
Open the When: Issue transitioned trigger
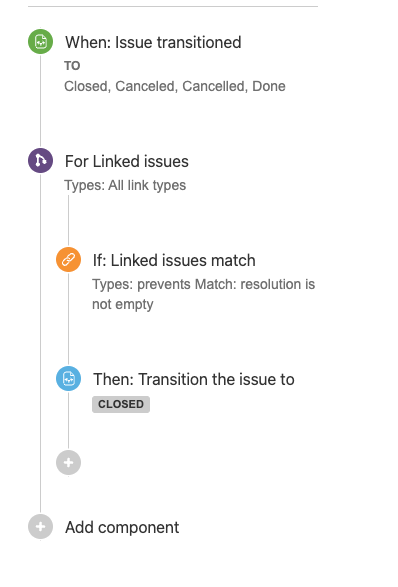point(153,42)
